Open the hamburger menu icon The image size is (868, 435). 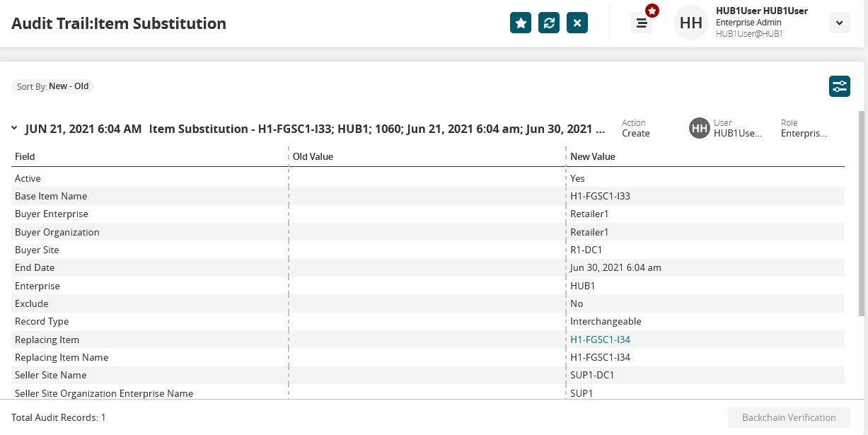(642, 23)
